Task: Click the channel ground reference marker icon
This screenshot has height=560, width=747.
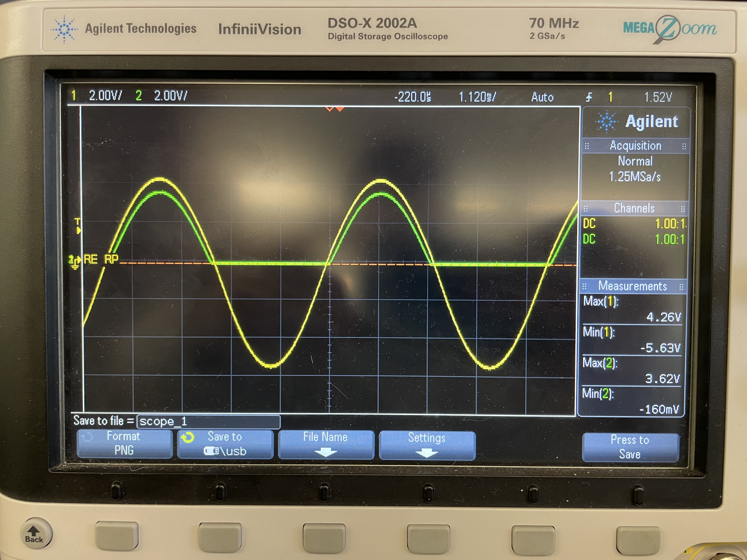Action: pos(75,263)
